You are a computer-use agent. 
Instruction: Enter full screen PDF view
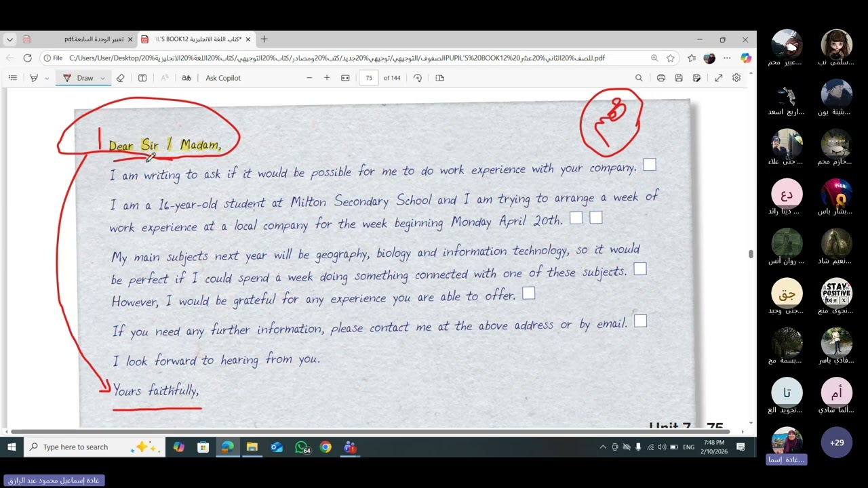click(719, 78)
